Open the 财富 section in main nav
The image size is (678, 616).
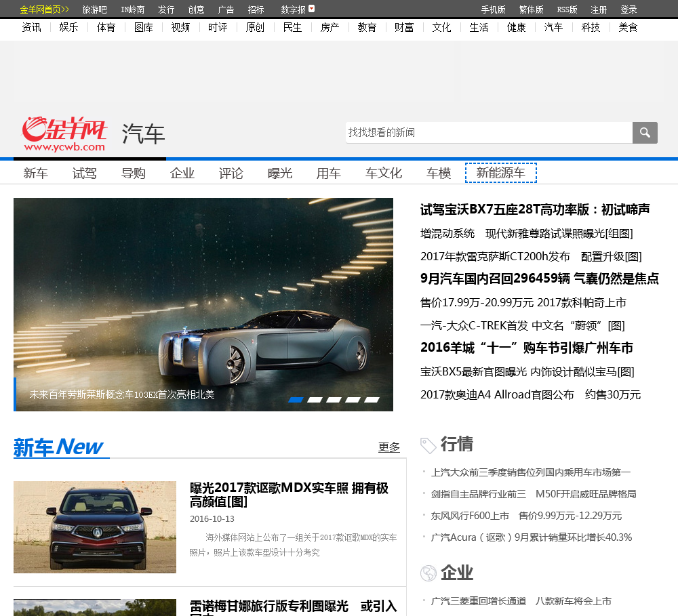(x=404, y=27)
